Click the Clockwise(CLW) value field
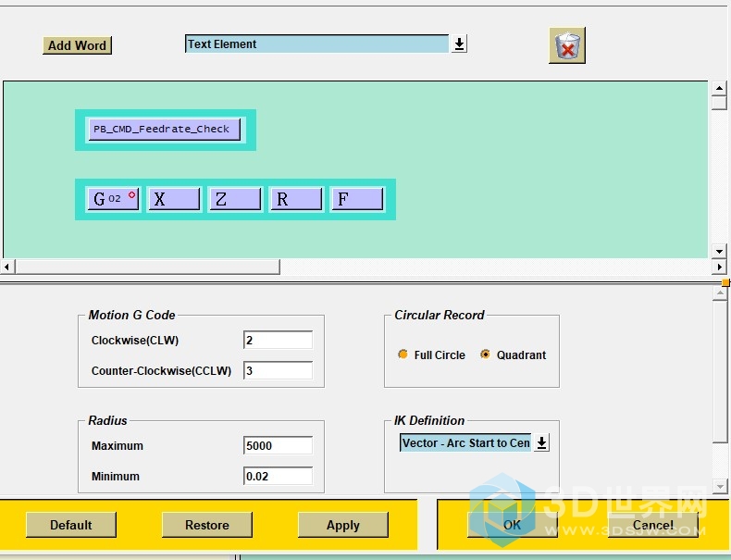Viewport: 731px width, 560px height. 278,340
